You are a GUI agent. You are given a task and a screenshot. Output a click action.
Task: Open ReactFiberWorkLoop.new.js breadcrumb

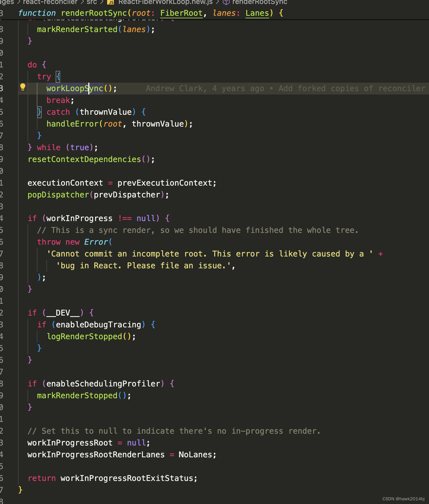point(165,2)
